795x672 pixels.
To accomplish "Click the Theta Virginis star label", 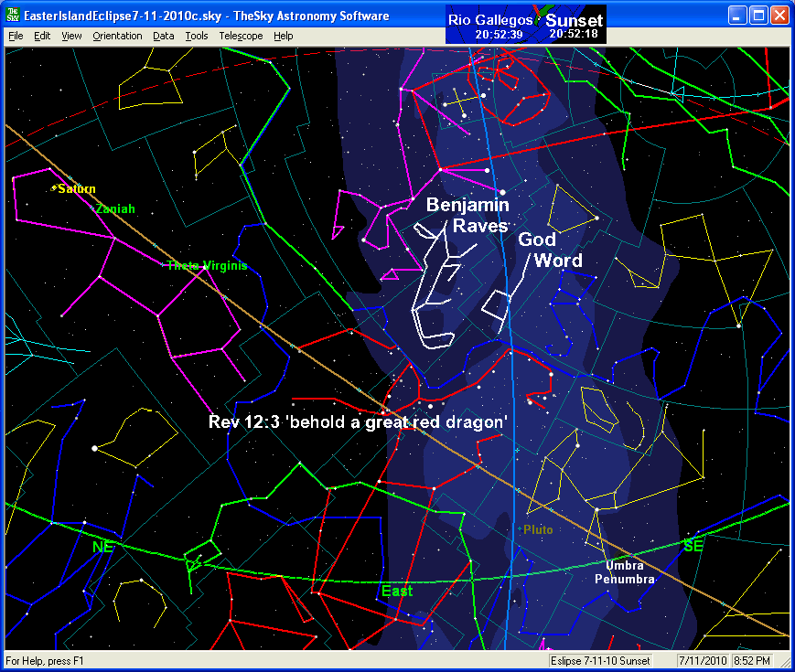I will click(207, 266).
